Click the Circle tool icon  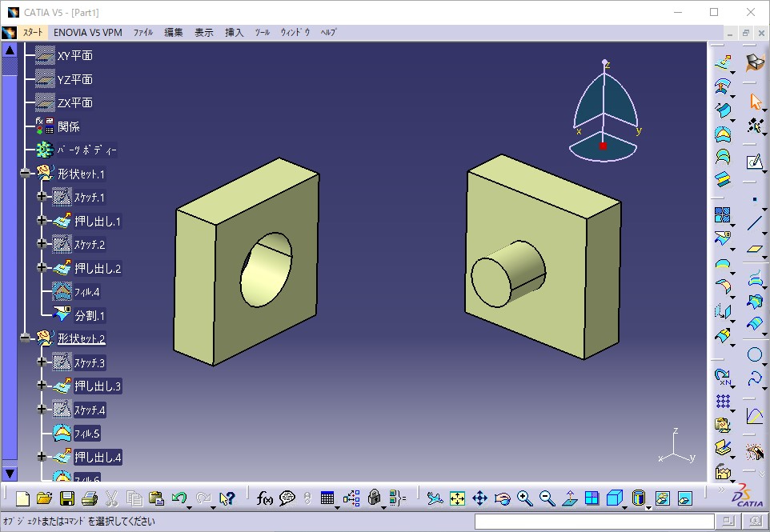(x=755, y=354)
